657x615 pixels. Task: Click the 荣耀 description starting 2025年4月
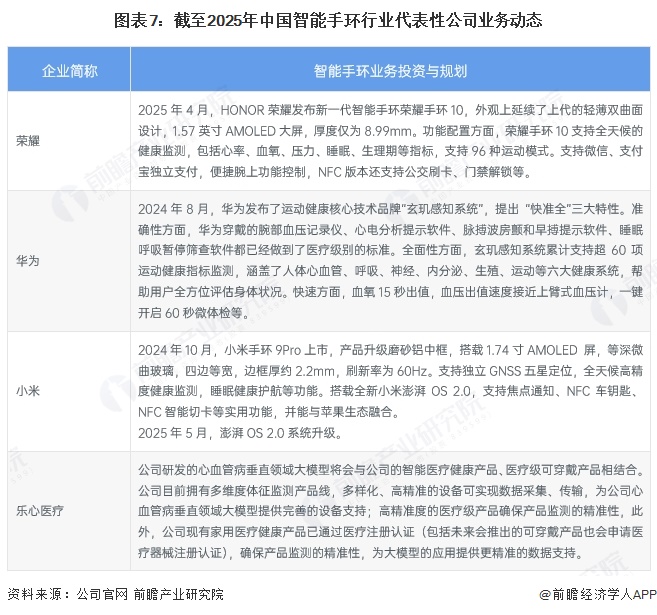(x=390, y=141)
